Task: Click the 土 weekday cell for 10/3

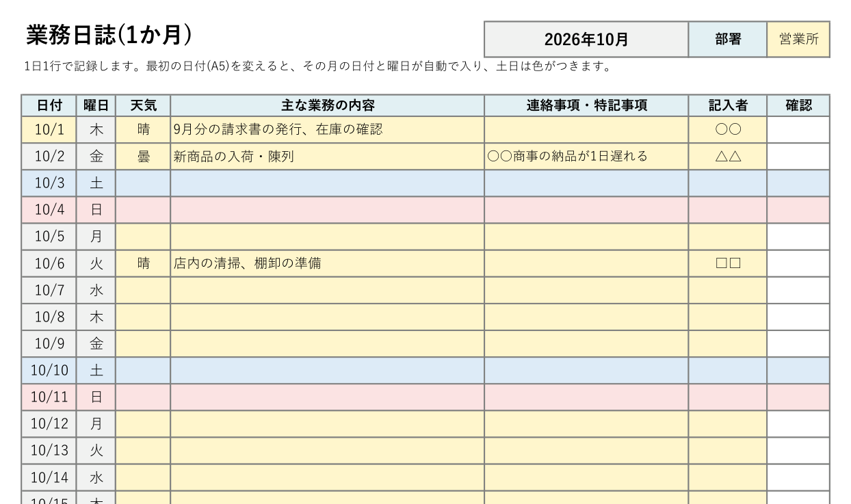Action: click(96, 183)
